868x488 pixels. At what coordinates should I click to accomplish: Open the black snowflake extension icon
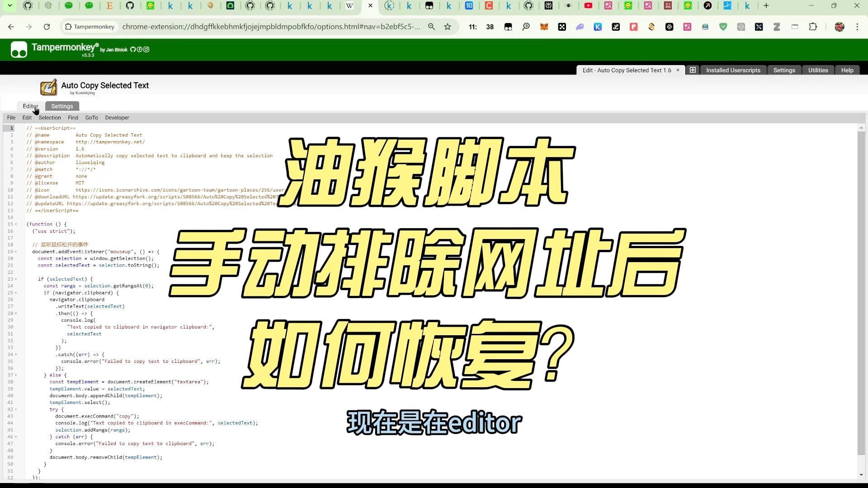tap(669, 27)
